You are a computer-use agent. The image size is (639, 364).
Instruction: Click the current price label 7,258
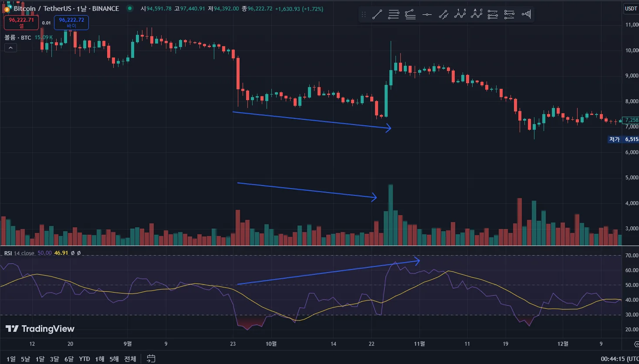tap(631, 120)
